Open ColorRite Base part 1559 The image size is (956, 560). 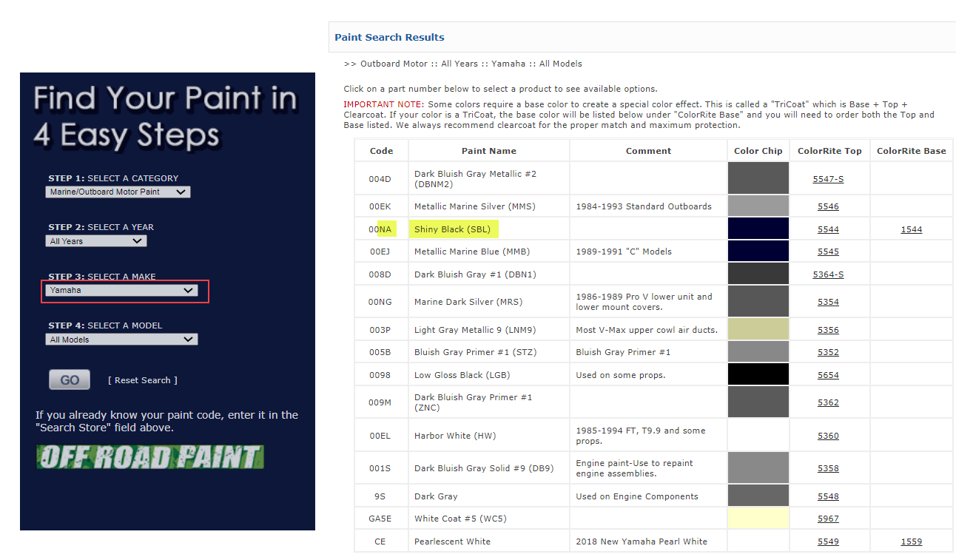click(x=911, y=542)
